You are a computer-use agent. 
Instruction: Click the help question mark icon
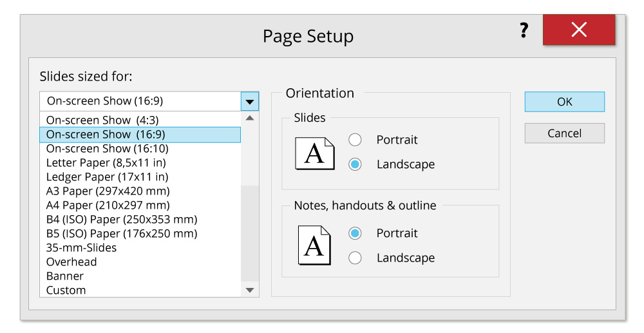point(524,30)
